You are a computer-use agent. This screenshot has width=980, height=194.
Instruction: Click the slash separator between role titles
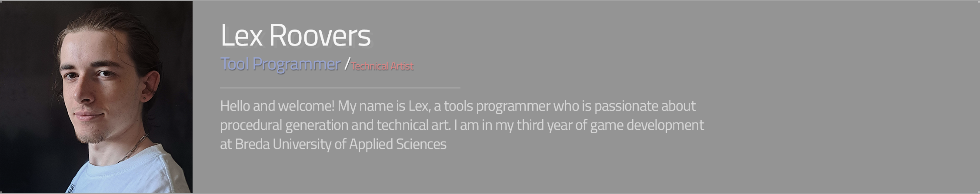pyautogui.click(x=347, y=64)
